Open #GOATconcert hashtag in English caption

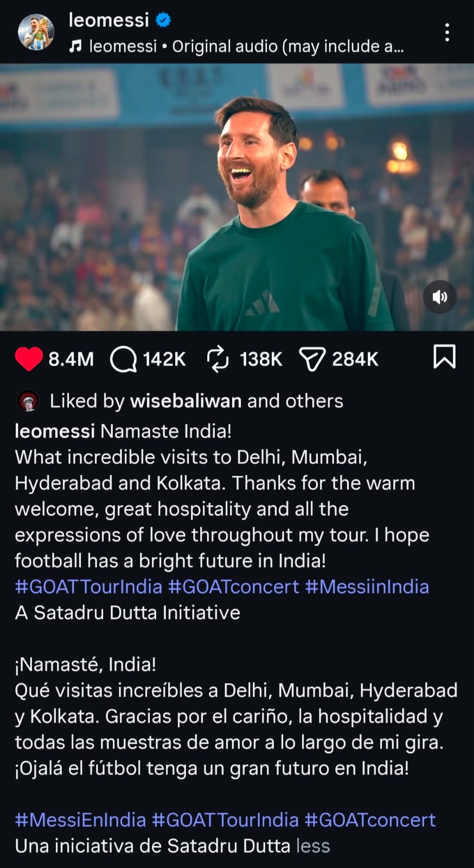[233, 586]
